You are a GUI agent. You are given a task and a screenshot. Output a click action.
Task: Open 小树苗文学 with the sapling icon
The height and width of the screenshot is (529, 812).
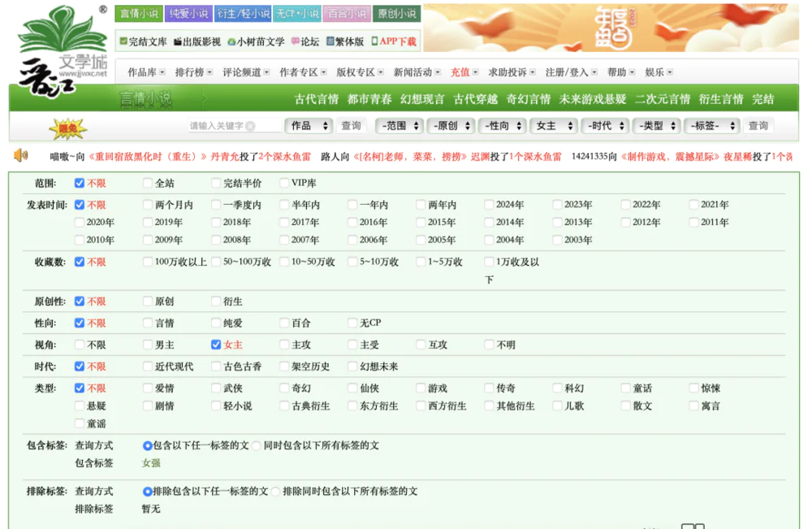[256, 41]
